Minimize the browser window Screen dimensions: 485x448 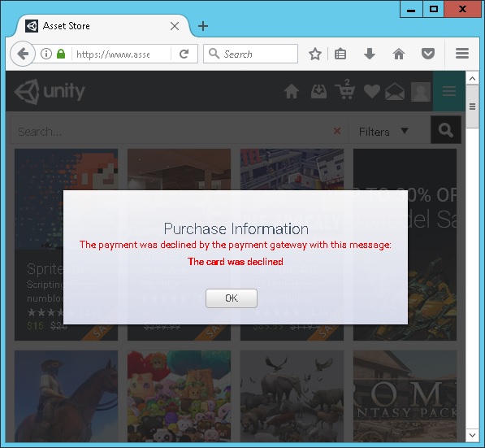pyautogui.click(x=411, y=9)
